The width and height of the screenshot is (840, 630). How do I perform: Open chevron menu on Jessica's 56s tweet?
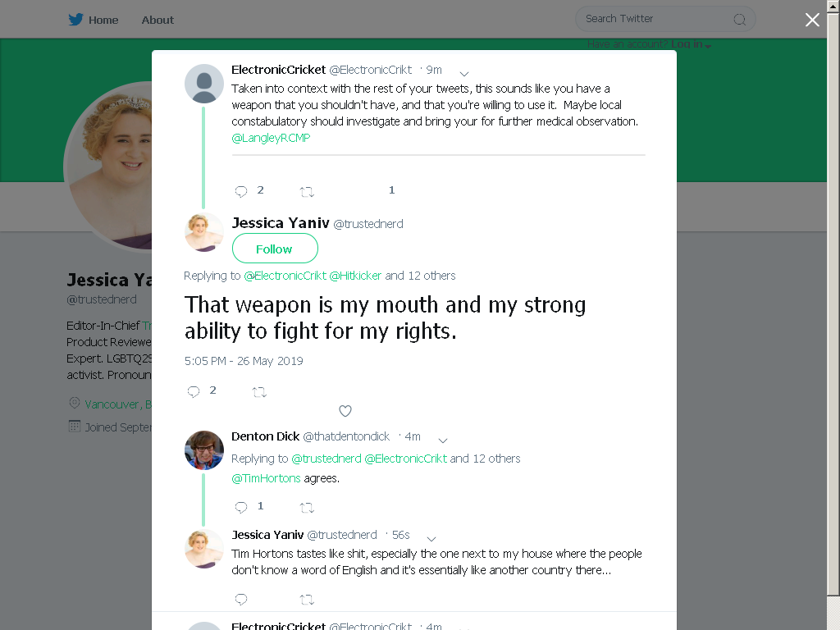pyautogui.click(x=431, y=539)
